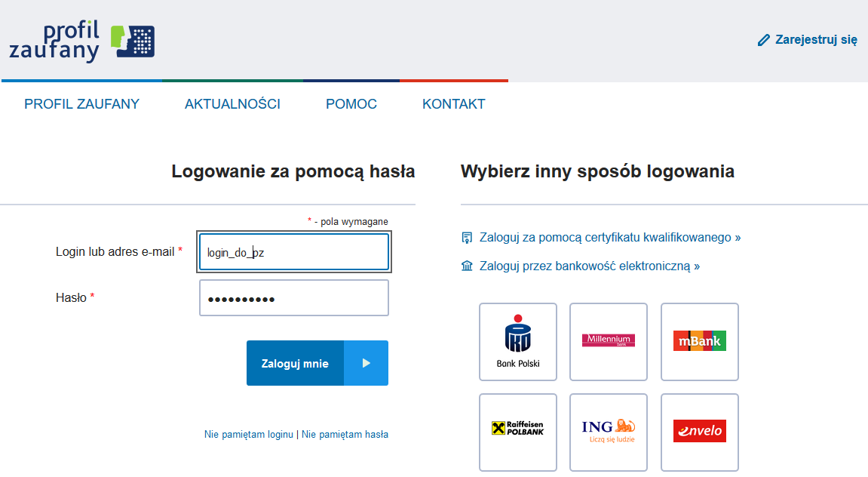Click the Nie pamiętam hasła link
Image resolution: width=868 pixels, height=477 pixels.
345,434
